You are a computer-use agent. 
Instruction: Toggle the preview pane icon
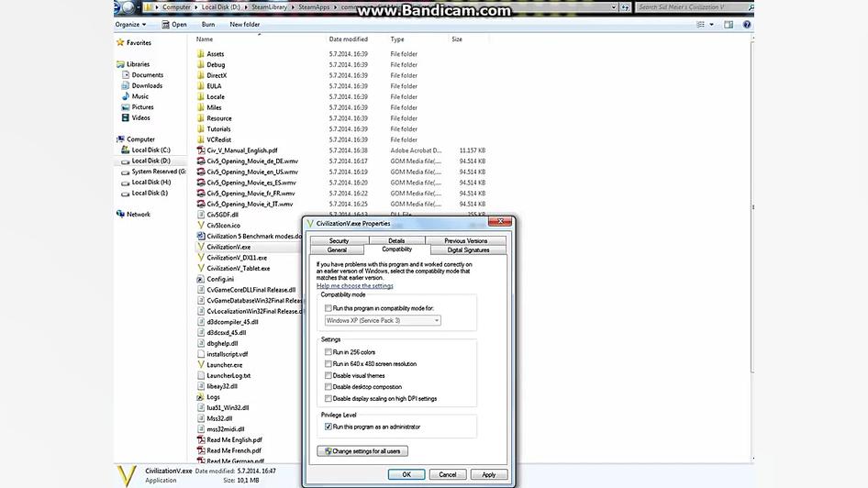pyautogui.click(x=729, y=25)
